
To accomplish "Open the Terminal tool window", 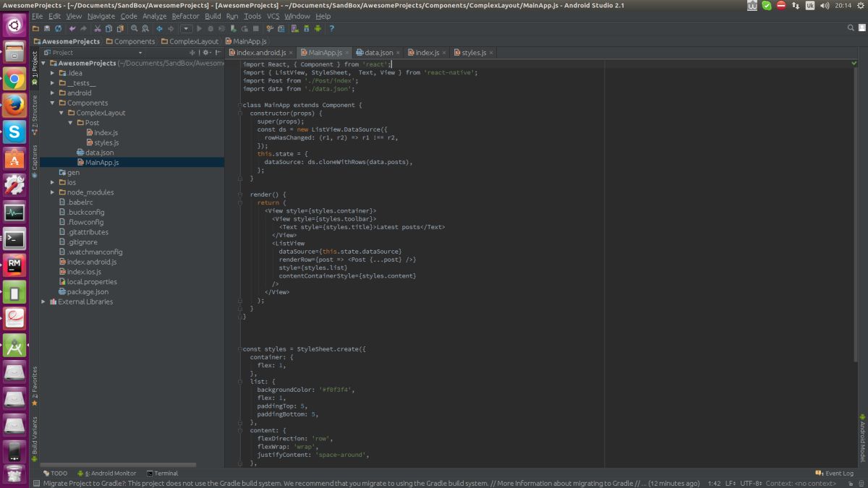I will tap(162, 474).
